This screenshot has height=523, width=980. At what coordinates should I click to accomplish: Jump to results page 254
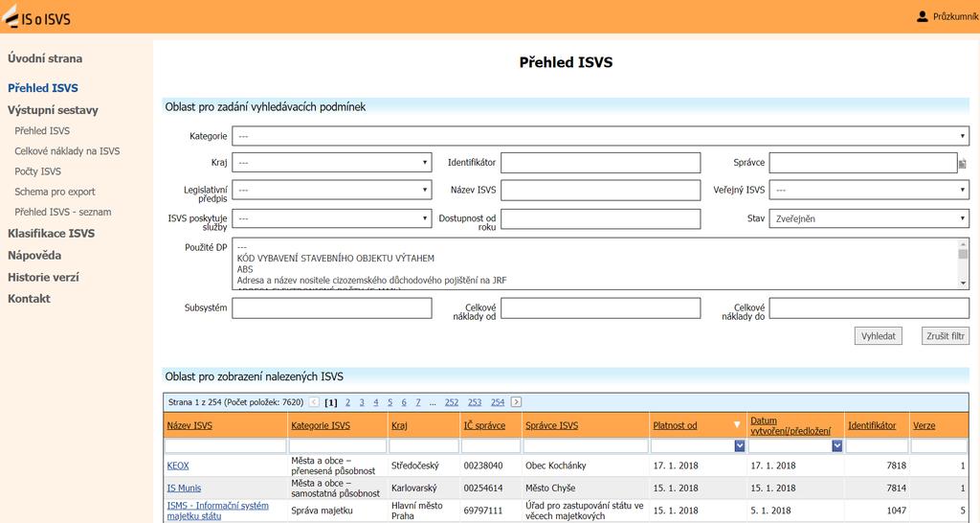(498, 402)
